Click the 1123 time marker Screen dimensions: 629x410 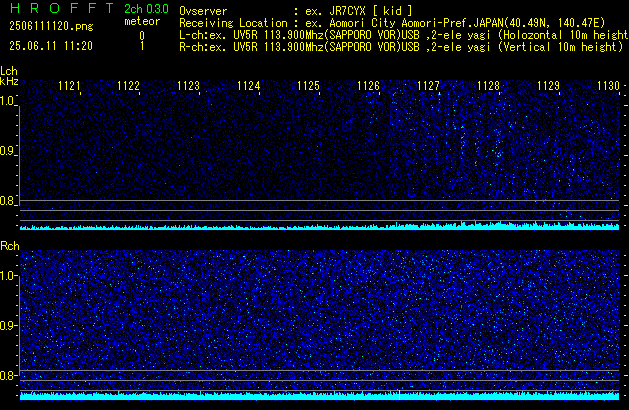tap(189, 86)
